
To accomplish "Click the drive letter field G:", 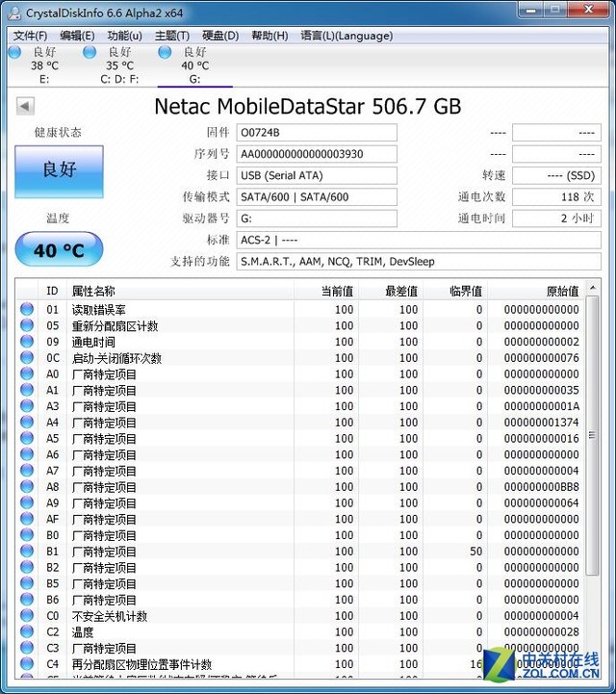I will point(317,218).
